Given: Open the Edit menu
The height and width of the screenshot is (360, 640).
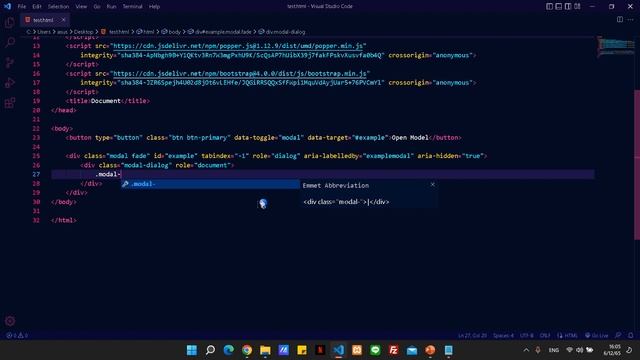Looking at the screenshot, I should coord(37,7).
